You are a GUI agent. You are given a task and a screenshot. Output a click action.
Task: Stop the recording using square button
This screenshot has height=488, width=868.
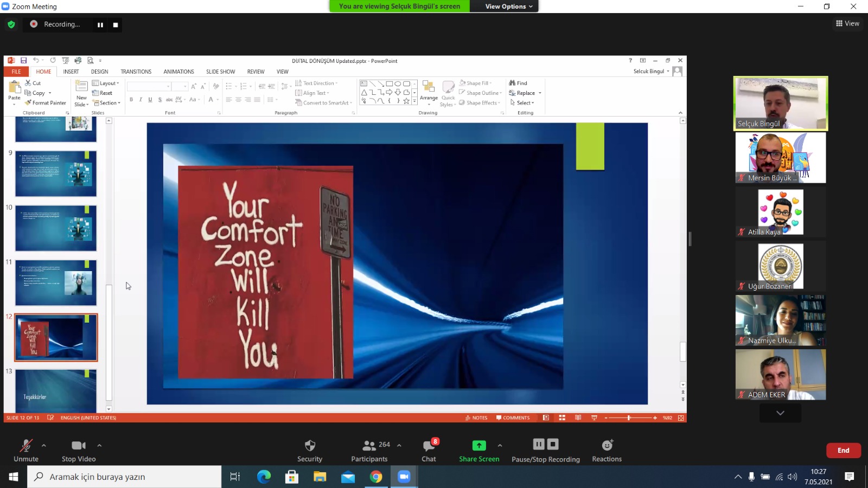click(x=116, y=25)
